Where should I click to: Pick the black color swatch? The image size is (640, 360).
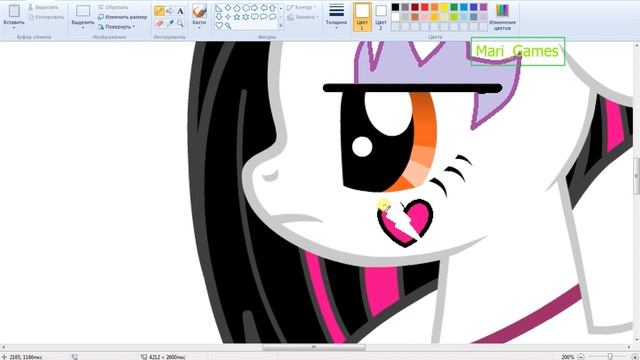pos(395,7)
